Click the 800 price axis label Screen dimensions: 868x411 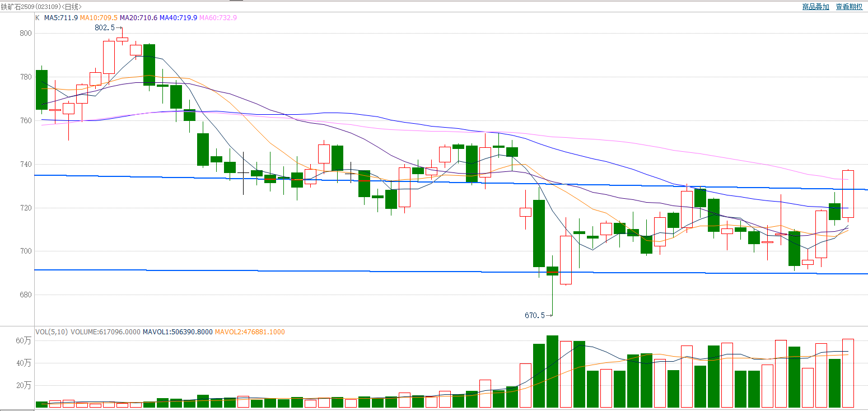click(26, 34)
